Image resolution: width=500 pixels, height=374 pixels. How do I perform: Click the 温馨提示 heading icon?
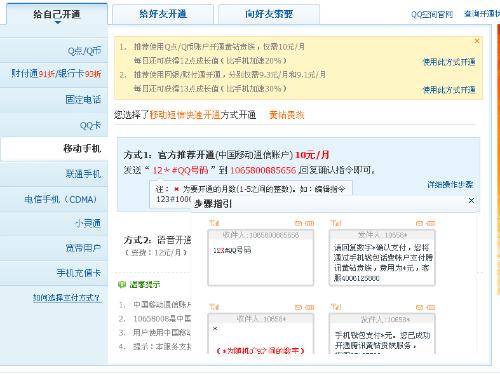point(121,284)
